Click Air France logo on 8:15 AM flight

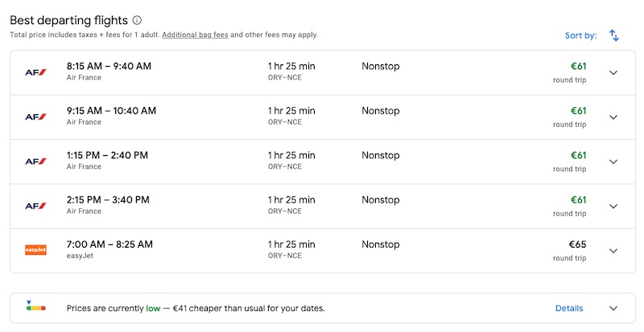pyautogui.click(x=35, y=72)
